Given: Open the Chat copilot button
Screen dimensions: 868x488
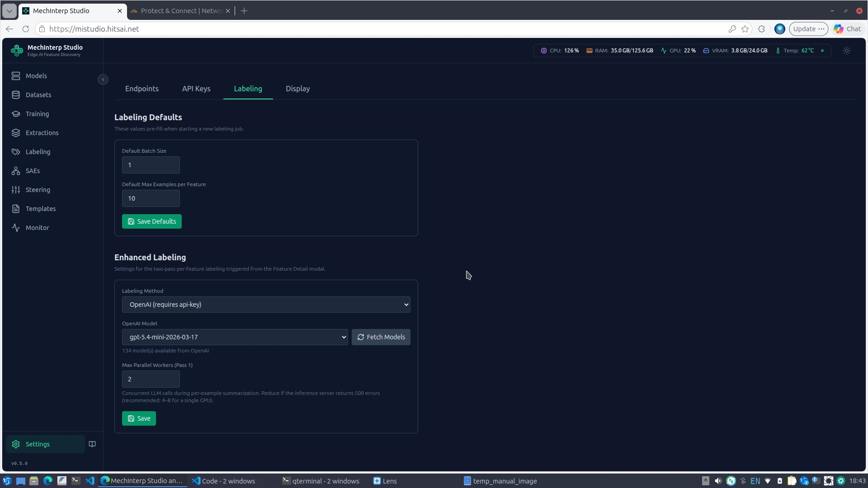Looking at the screenshot, I should coord(848,29).
